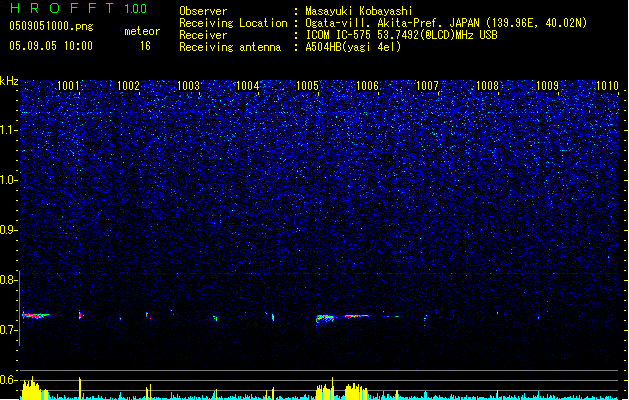This screenshot has width=629, height=400.
Task: Click the Observer label
Action: click(x=203, y=11)
